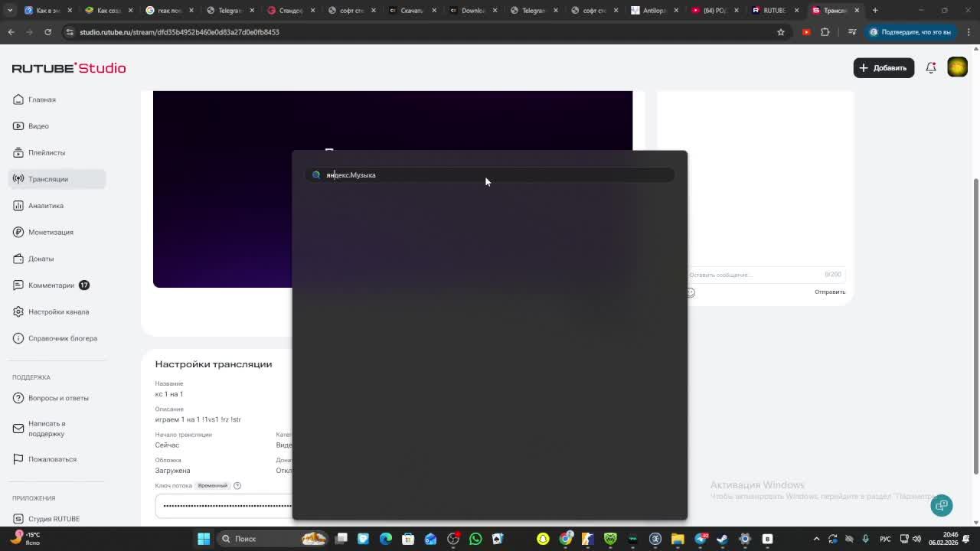Screen dimensions: 980x551
Task: Open WhatsApp from the taskbar
Action: (475, 539)
